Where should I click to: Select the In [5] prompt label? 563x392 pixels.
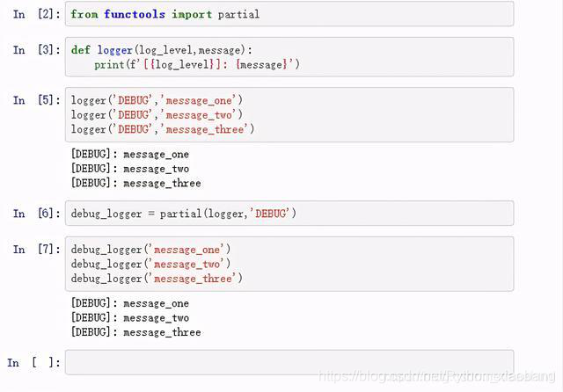(37, 99)
